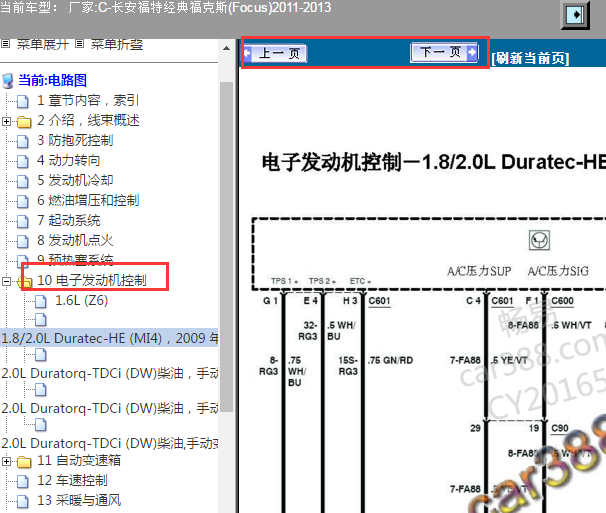This screenshot has width=606, height=513.
Task: Open 7 起动系统 page
Action: 68,220
